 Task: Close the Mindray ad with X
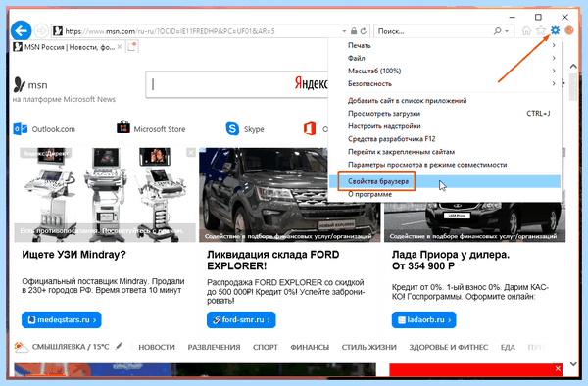point(191,153)
